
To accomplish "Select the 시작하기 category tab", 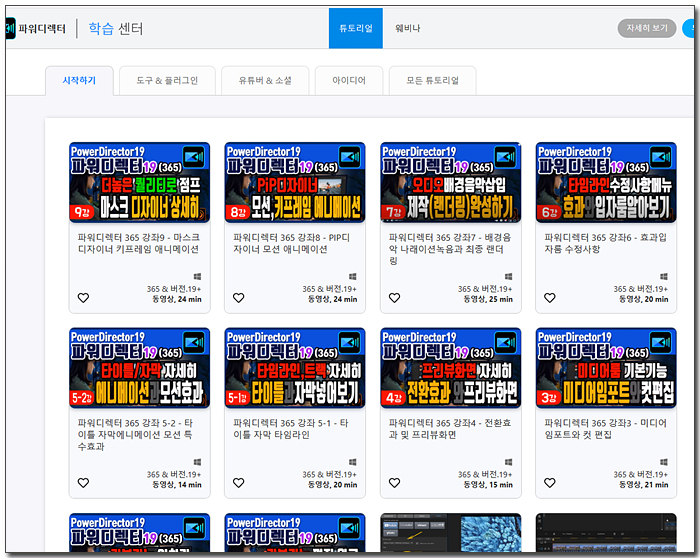I will tap(79, 80).
